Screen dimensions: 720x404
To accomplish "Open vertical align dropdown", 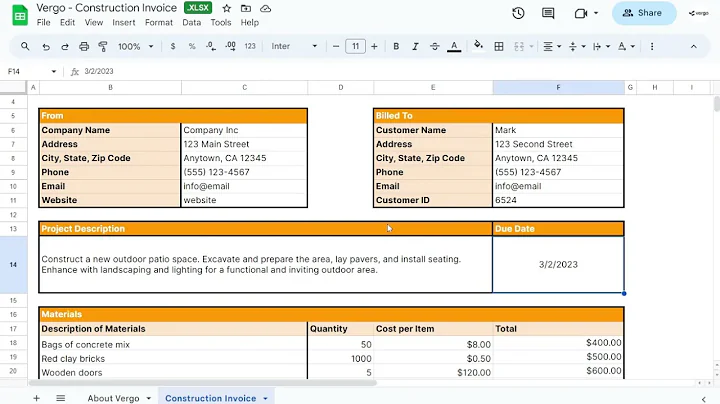I will click(577, 46).
